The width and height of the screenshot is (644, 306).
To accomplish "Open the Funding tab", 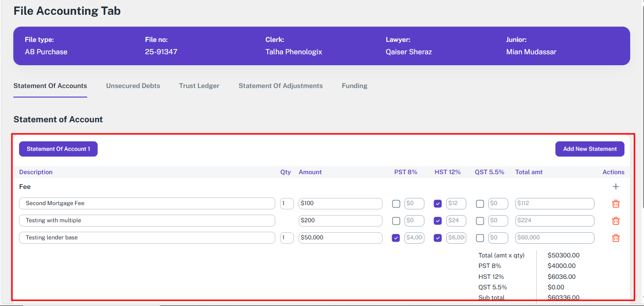I will [x=354, y=86].
